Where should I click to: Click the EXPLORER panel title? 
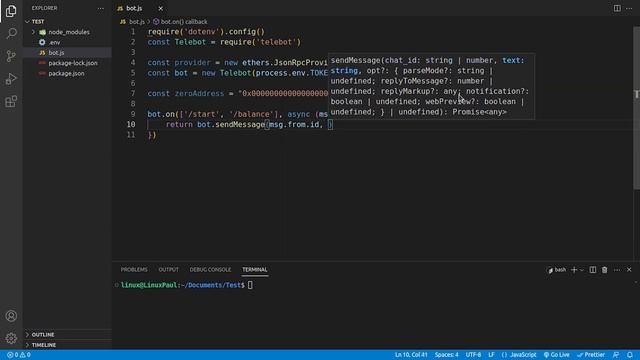(44, 8)
